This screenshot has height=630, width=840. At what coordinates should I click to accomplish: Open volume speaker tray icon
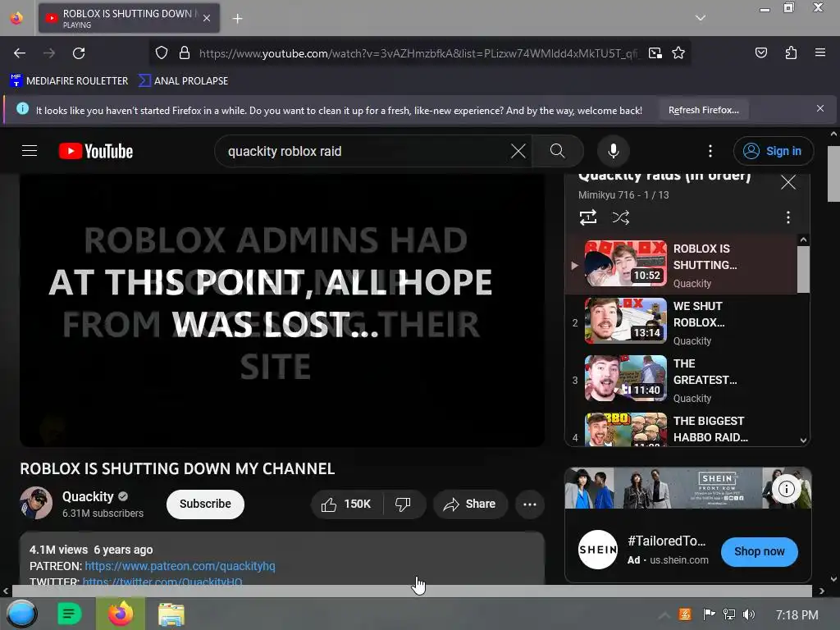[x=749, y=614]
